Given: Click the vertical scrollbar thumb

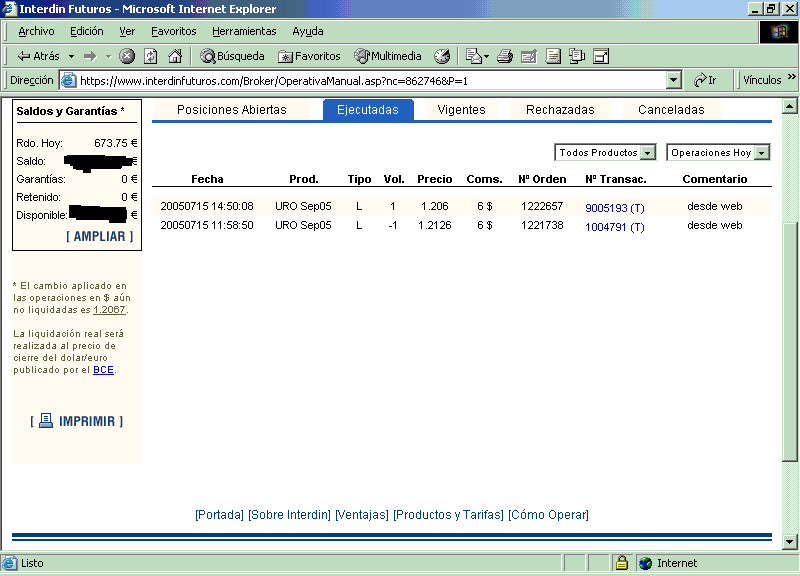Looking at the screenshot, I should coord(789,342).
